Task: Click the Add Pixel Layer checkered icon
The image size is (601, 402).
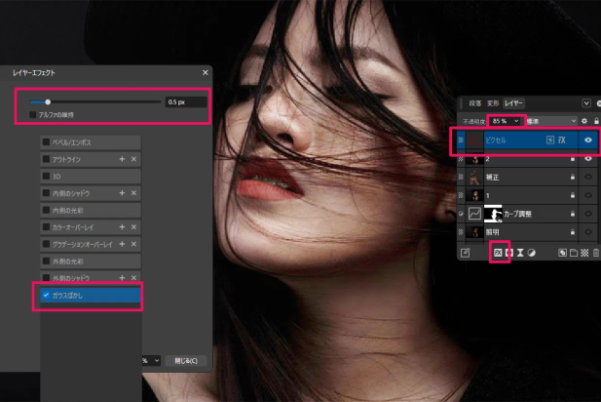Action: tap(585, 253)
